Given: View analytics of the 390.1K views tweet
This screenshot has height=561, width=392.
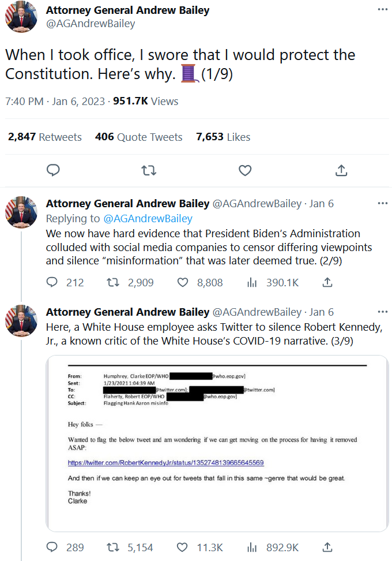Looking at the screenshot, I should click(252, 282).
